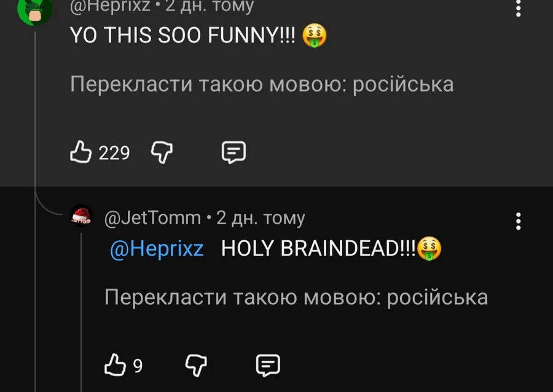Translate the "YO THIS SOO FUNNY" comment
Screen dimensions: 553x392
click(x=262, y=84)
